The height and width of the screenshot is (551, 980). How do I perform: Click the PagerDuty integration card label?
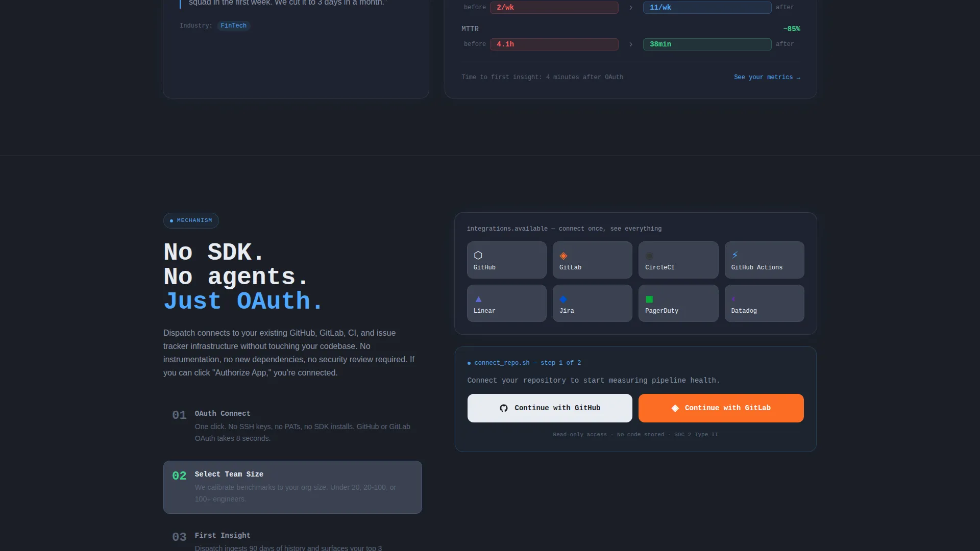661,311
